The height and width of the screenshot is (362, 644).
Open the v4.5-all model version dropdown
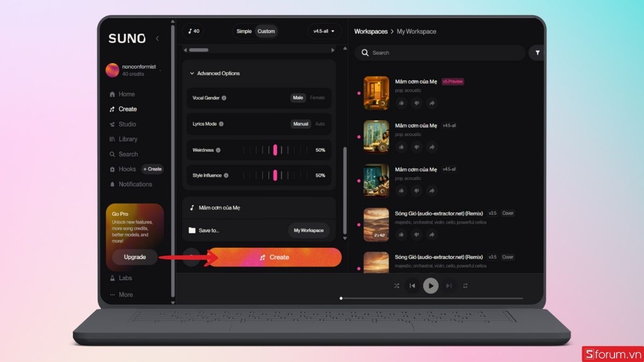tap(324, 31)
